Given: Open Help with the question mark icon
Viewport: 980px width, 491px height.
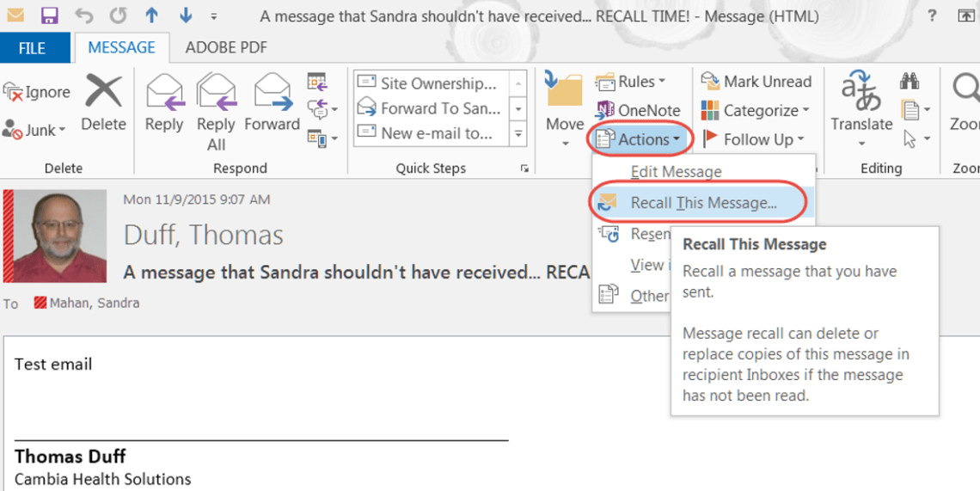Looking at the screenshot, I should pos(933,16).
